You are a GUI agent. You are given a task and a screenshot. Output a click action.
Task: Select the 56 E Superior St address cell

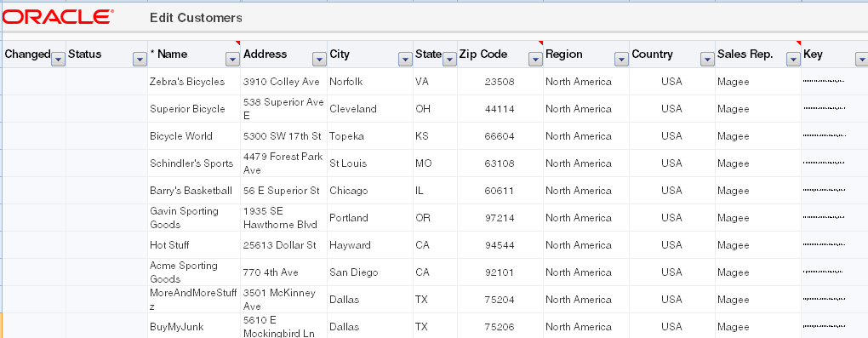283,191
